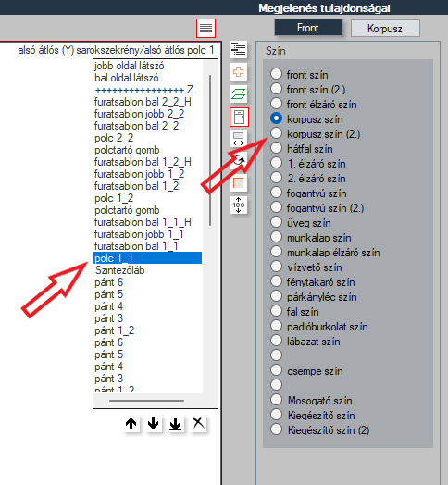Switch to the Front tab
Viewport: 448px width, 485px height.
point(308,28)
